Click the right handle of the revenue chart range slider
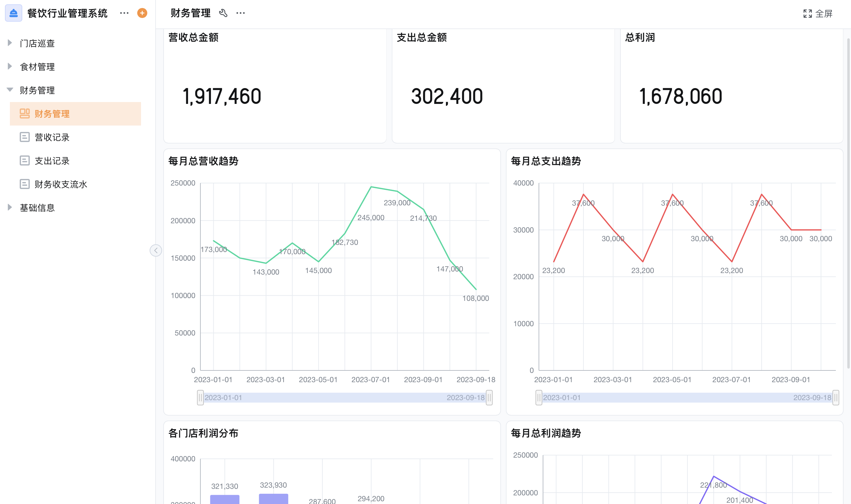This screenshot has width=851, height=504. (489, 397)
